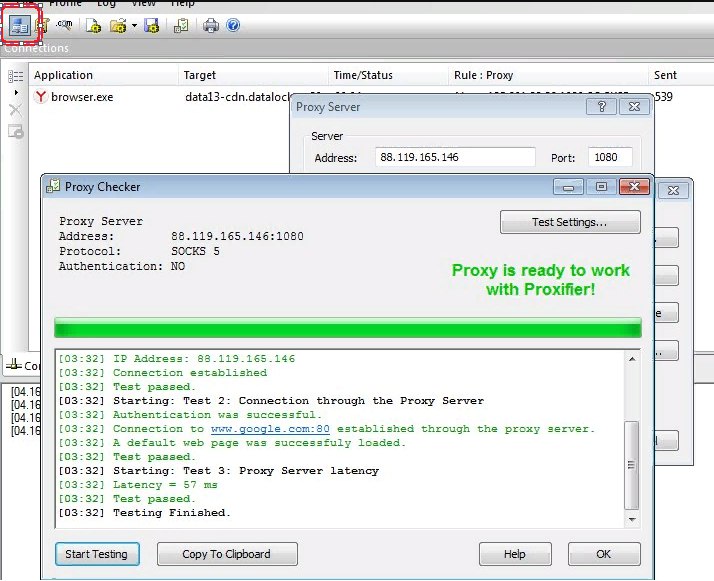Click the 'Authentication: NO' line
The width and height of the screenshot is (714, 581).
pos(122,266)
